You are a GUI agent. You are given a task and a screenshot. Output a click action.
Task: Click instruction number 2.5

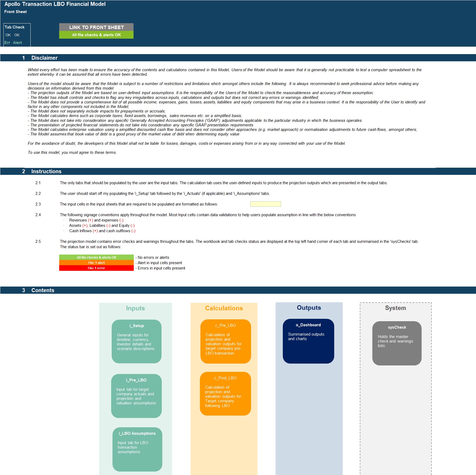click(x=38, y=241)
